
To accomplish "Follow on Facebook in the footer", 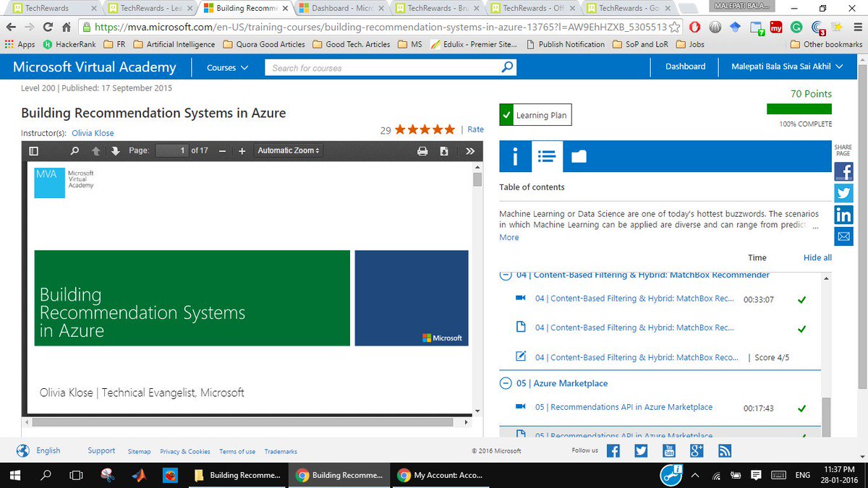I will point(613,451).
